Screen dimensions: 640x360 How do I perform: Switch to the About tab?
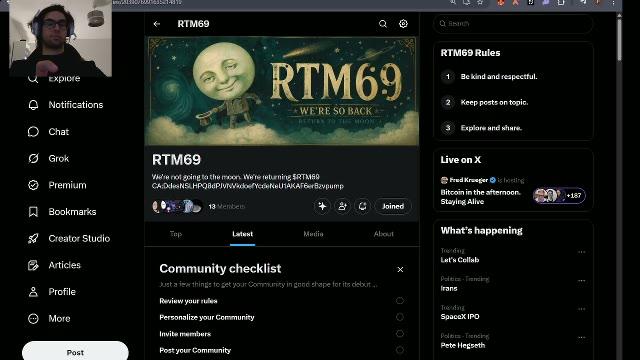(x=384, y=234)
